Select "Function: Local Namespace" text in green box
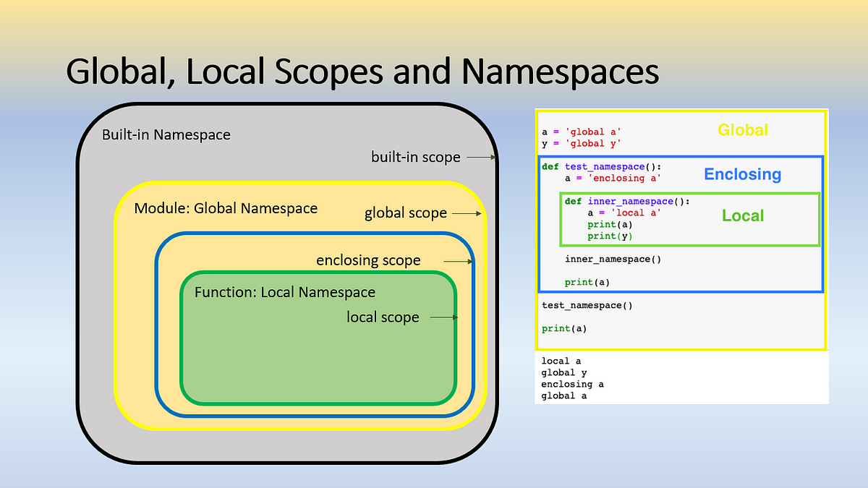 285,292
